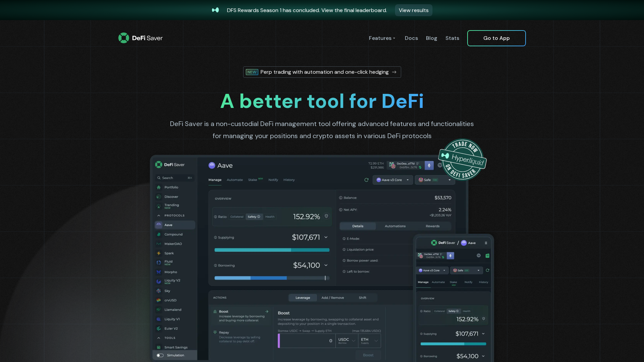Click the refresh icon beside Aave v3 Core
This screenshot has width=644, height=362.
[x=366, y=180]
